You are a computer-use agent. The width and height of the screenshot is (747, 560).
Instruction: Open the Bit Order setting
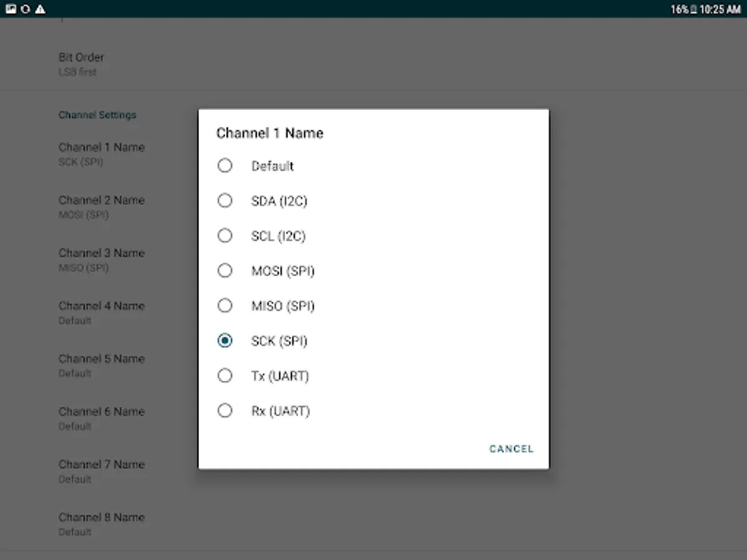82,63
